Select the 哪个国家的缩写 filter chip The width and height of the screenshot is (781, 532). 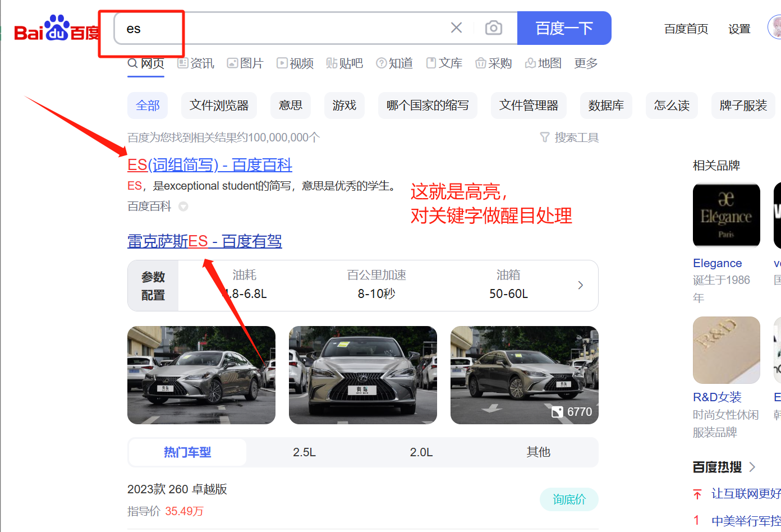point(428,106)
